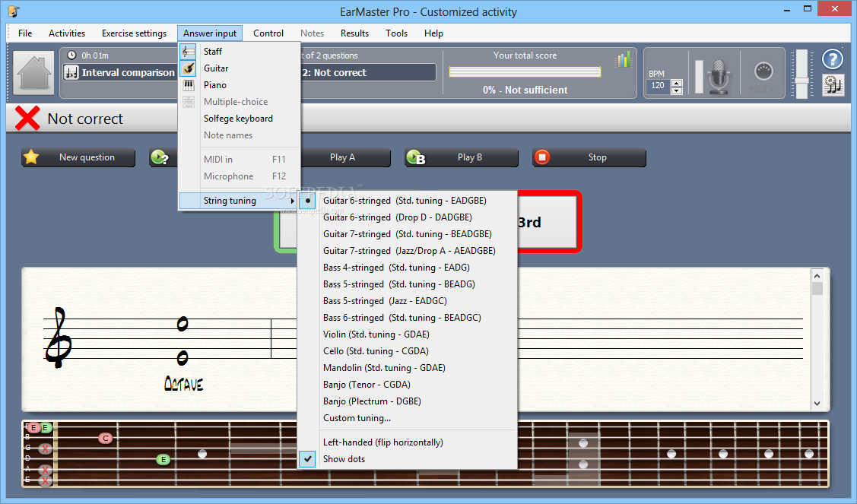The height and width of the screenshot is (504, 857).
Task: Open the Results menu
Action: (x=354, y=33)
